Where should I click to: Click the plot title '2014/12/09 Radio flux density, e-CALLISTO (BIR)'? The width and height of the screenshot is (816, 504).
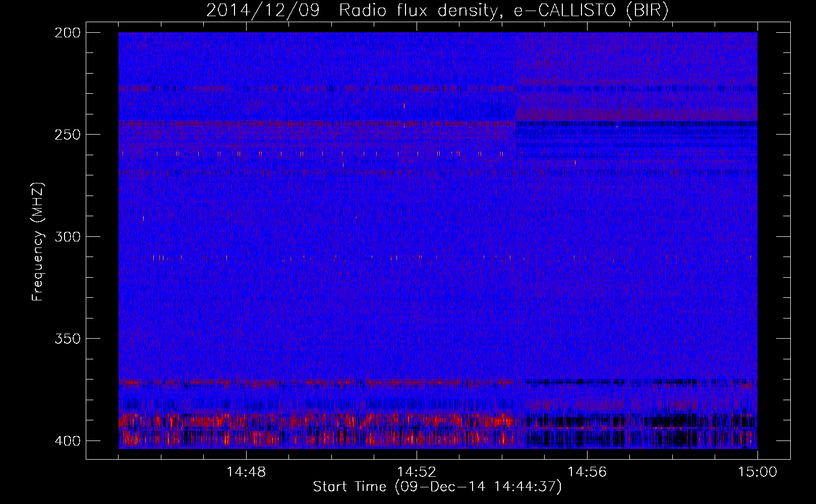[438, 11]
